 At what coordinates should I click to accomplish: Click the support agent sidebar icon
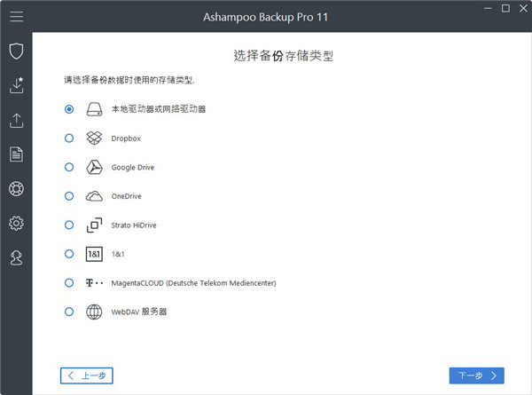click(16, 258)
